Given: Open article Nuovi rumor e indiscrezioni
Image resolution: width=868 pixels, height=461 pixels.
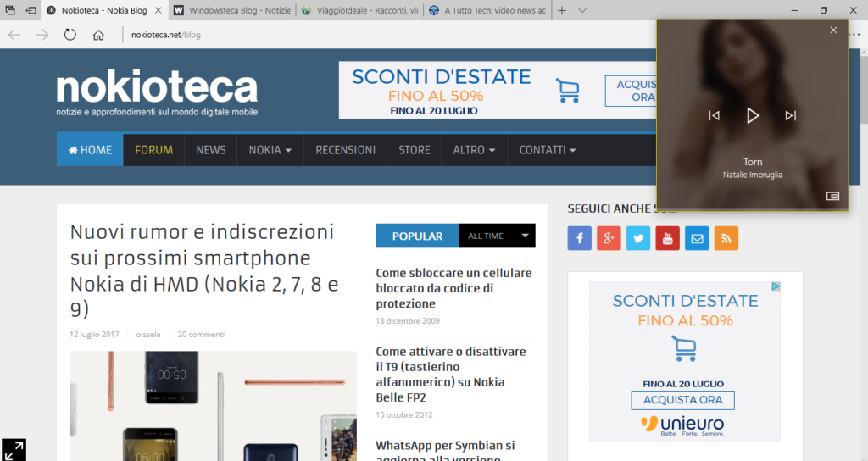Looking at the screenshot, I should pyautogui.click(x=204, y=270).
